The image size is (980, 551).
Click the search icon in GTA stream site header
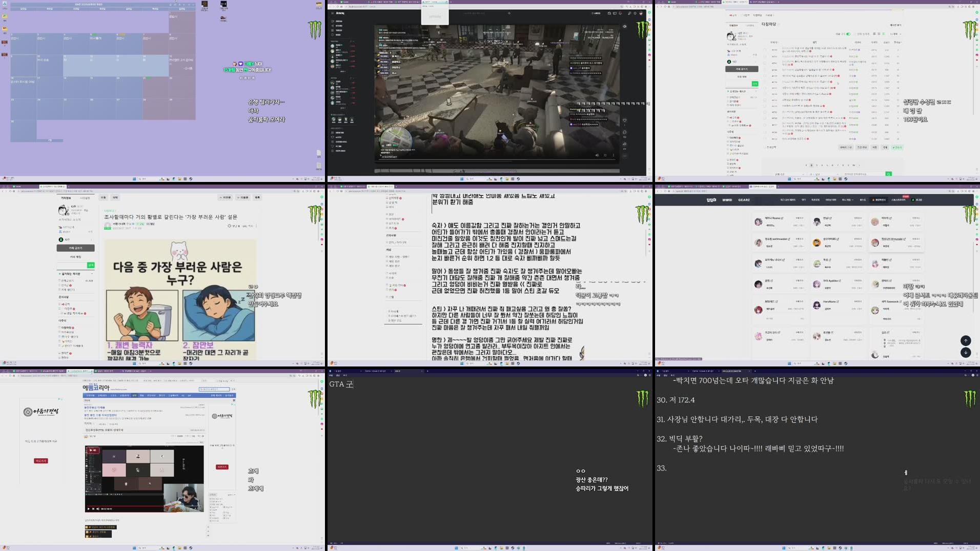[x=509, y=13]
